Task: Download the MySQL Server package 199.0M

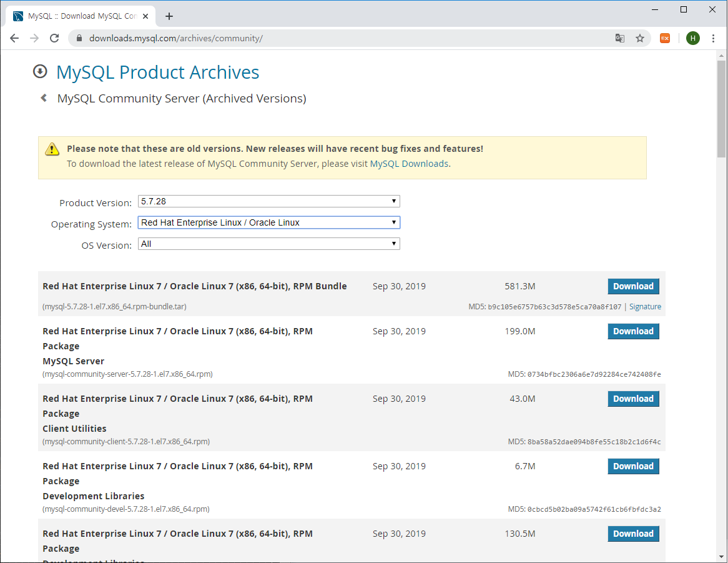Action: [633, 331]
